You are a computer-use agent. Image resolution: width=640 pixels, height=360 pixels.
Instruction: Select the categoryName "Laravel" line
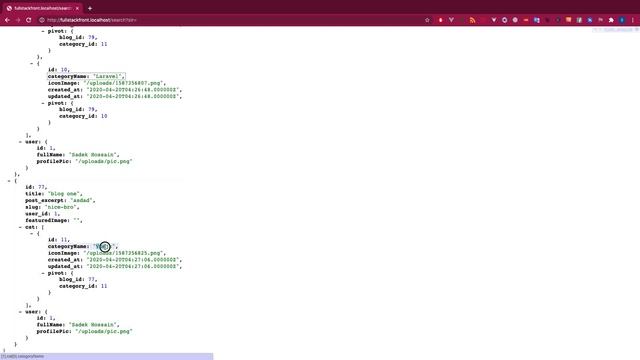click(x=87, y=76)
